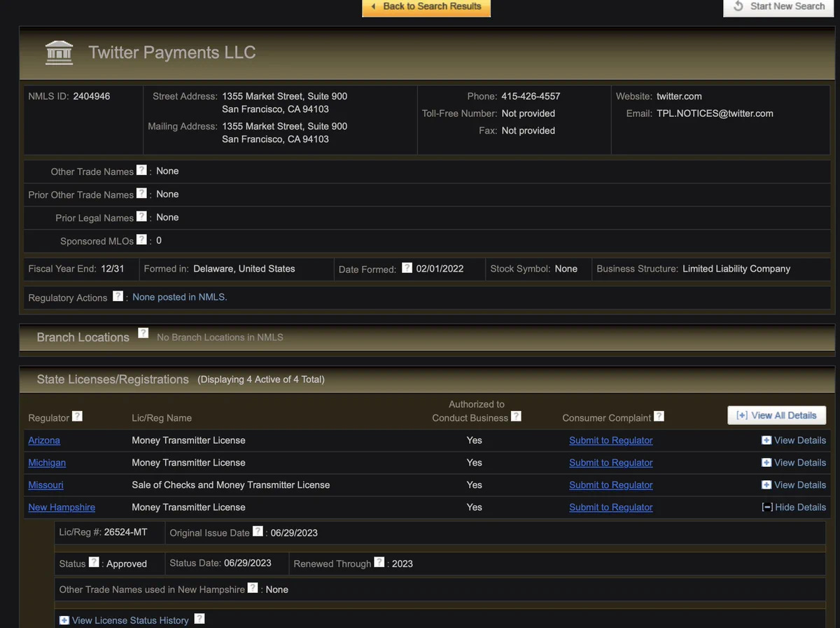Click 'Sale of Checks and Money Transmitter License' text
Viewport: 840px width, 628px height.
(x=231, y=485)
